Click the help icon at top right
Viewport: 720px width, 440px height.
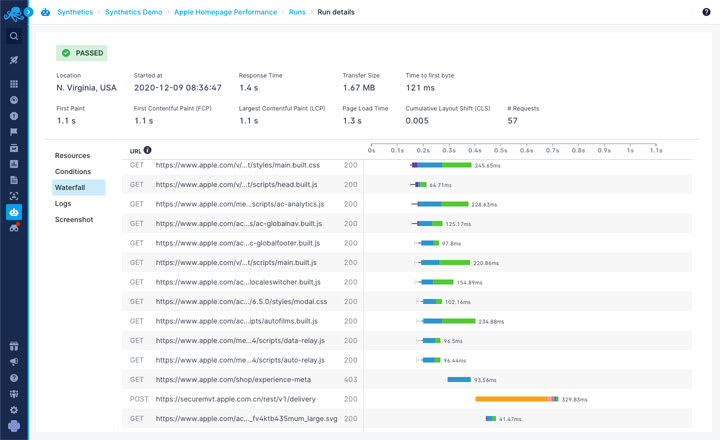706,12
